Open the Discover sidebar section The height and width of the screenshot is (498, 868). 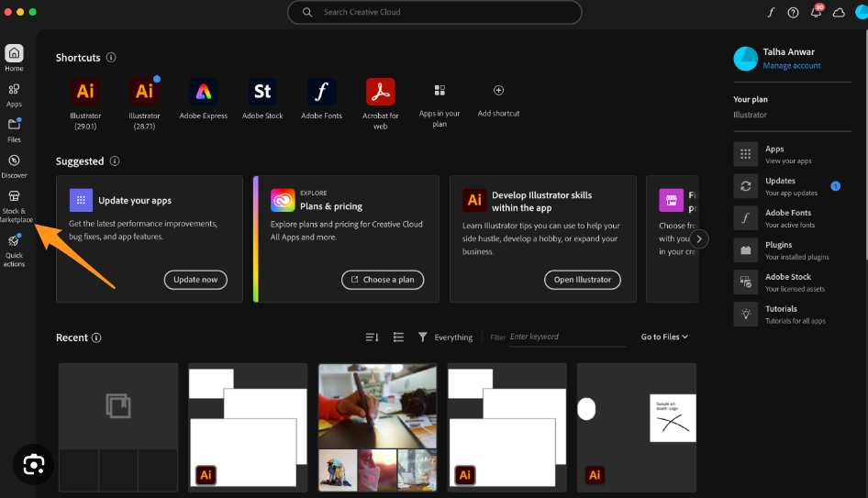[14, 166]
